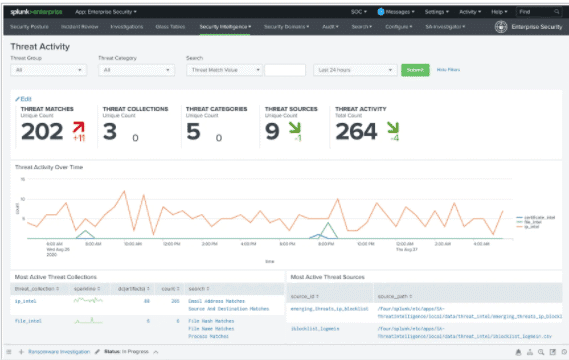Viewport: 569px width, 360px height.
Task: Go to the Incident Review tab
Action: (79, 27)
